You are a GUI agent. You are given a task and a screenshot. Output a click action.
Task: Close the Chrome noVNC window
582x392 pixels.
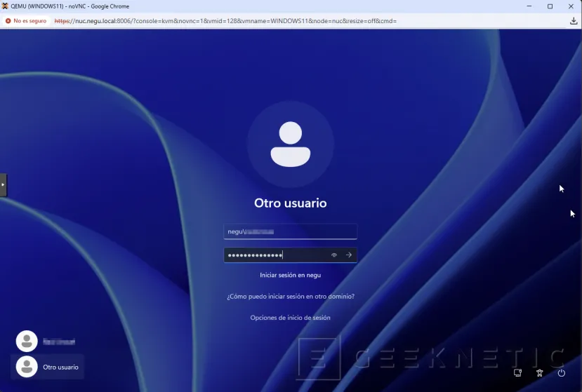(x=571, y=6)
